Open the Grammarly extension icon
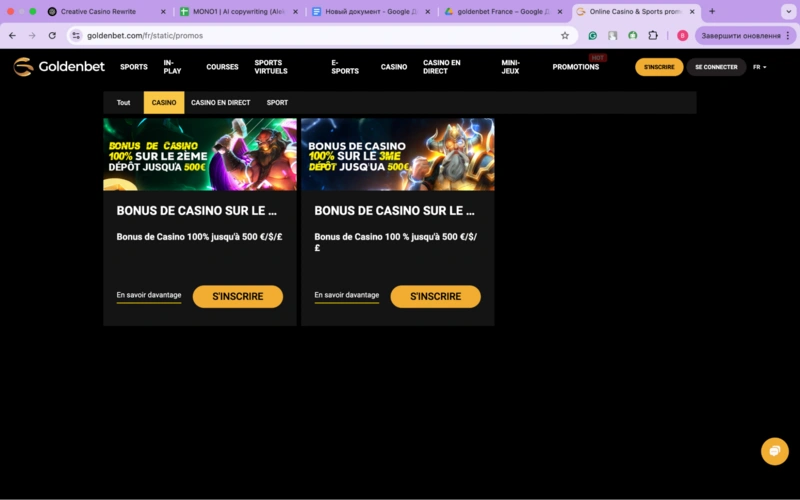800x500 pixels. pos(592,36)
